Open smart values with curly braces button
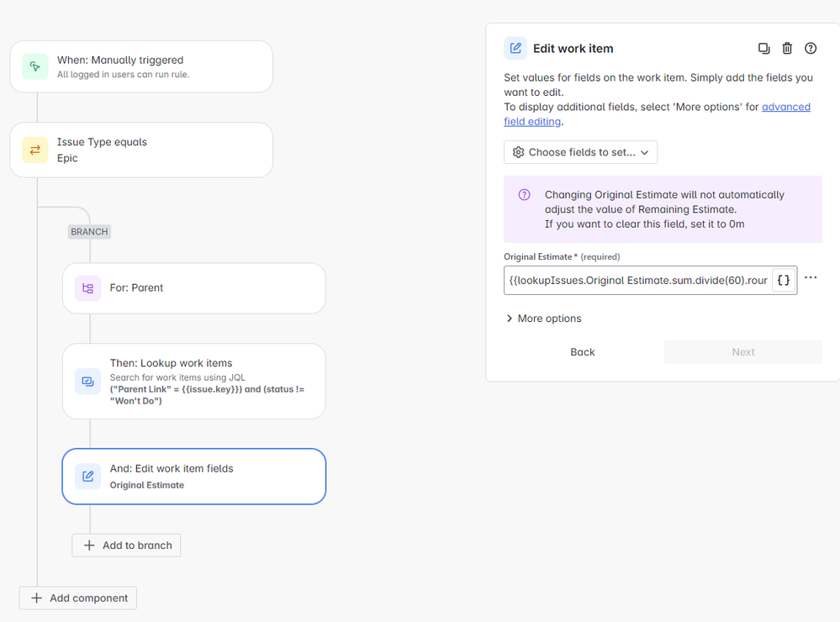The height and width of the screenshot is (622, 840). click(783, 280)
